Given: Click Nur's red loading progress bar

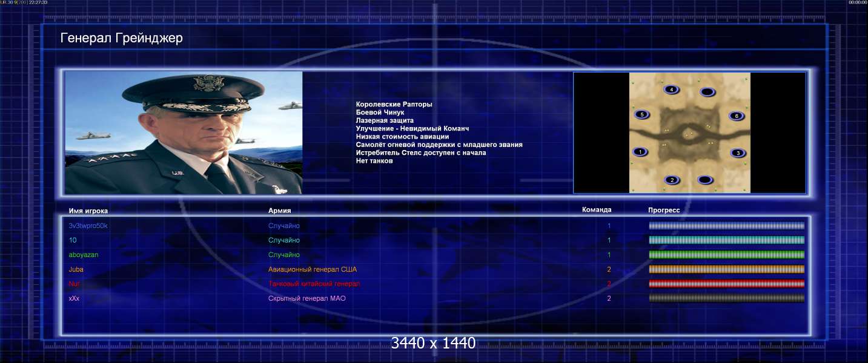Looking at the screenshot, I should click(727, 284).
